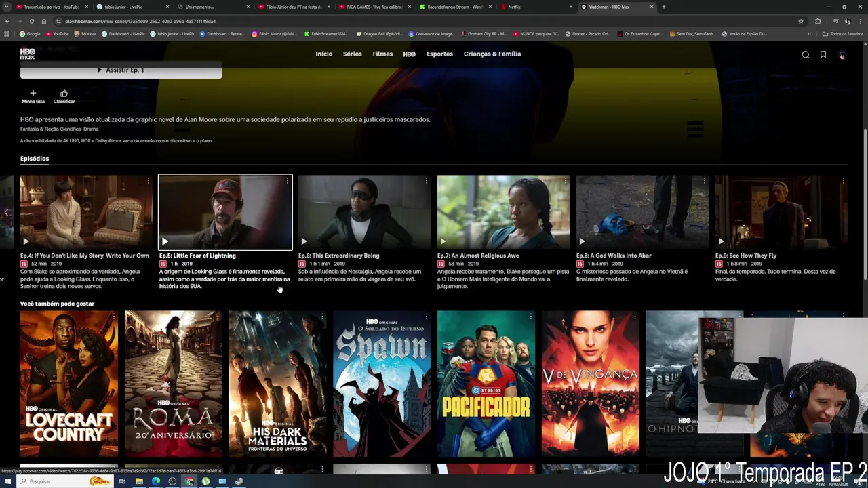Open options menu for Ep.7 thumbnail
Screen dimensions: 868x488
566,181
